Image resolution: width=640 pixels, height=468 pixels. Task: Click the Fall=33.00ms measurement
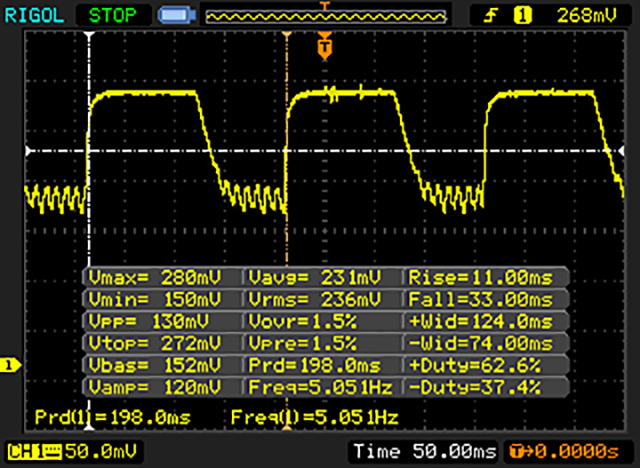[480, 300]
